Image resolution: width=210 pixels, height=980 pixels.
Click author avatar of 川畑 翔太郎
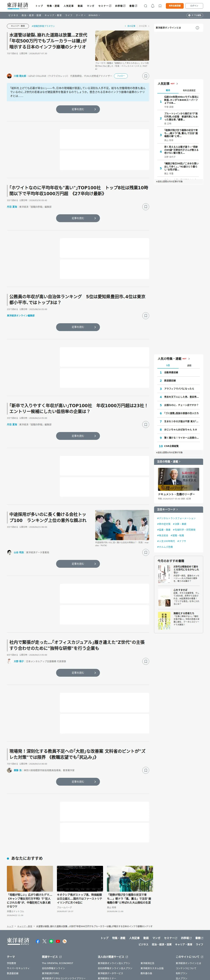click(9, 76)
